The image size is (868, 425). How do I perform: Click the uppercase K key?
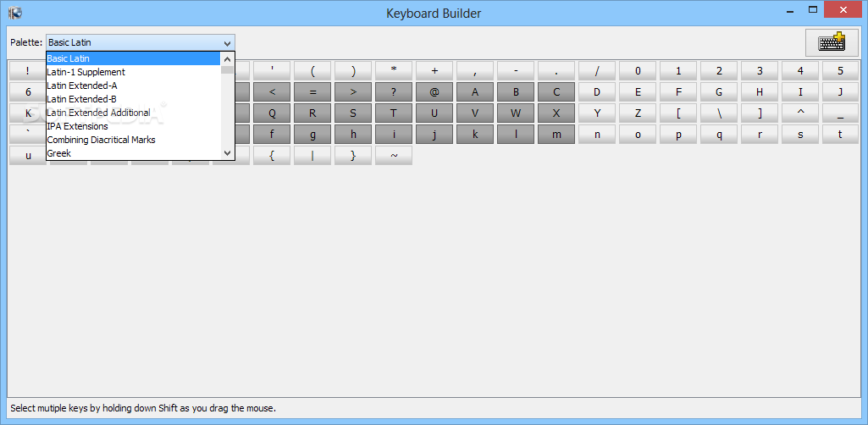point(28,113)
